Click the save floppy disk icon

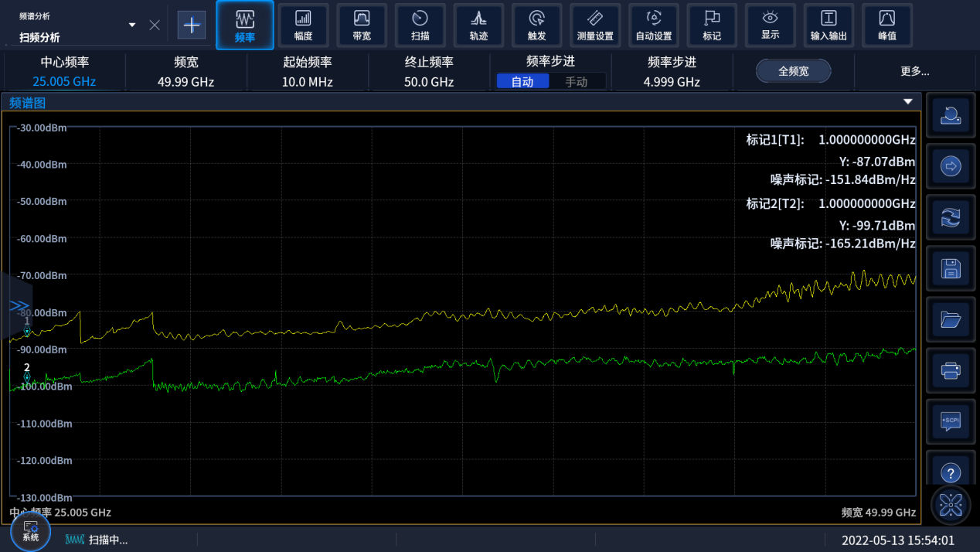pyautogui.click(x=950, y=268)
